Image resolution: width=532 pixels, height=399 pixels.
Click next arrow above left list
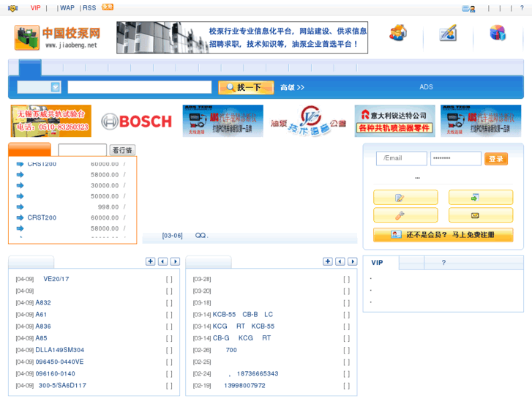(x=175, y=261)
